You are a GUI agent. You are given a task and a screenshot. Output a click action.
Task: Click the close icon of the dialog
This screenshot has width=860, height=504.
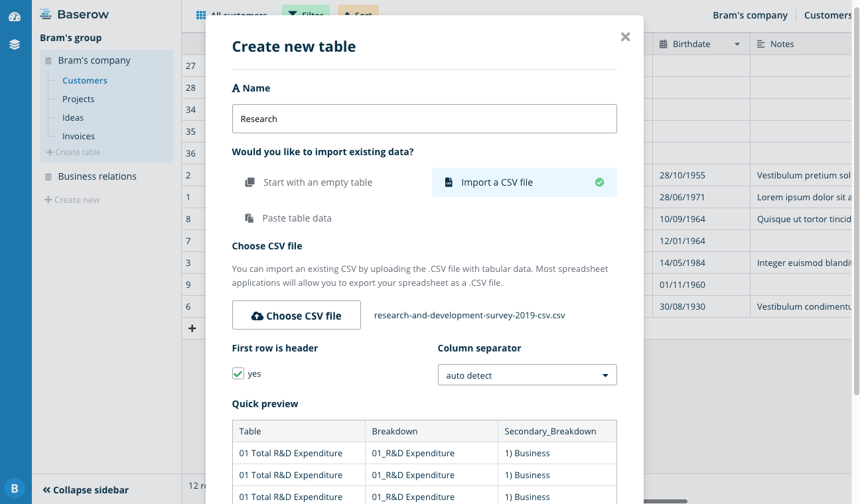625,36
